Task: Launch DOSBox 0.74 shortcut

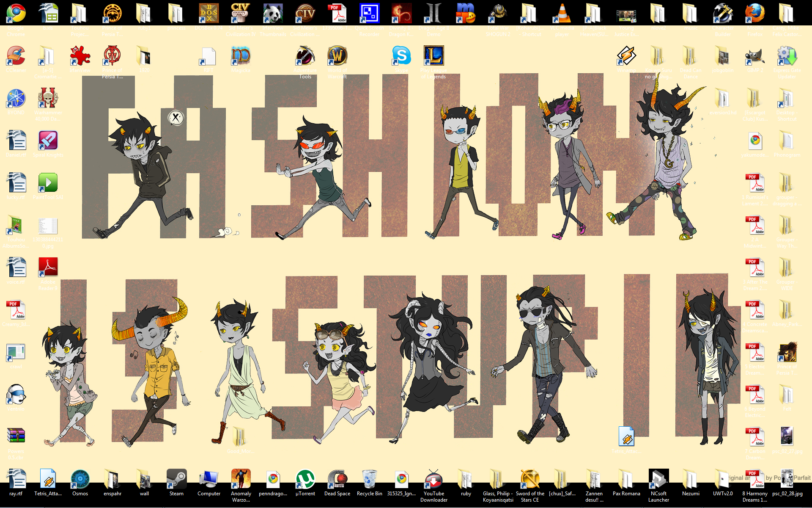Action: pyautogui.click(x=209, y=14)
